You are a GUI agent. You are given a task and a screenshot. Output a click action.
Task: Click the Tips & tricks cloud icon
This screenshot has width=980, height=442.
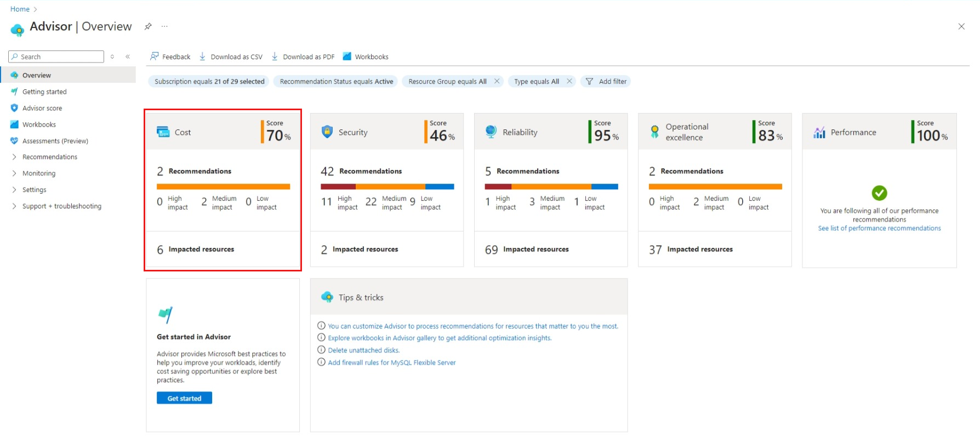tap(327, 297)
